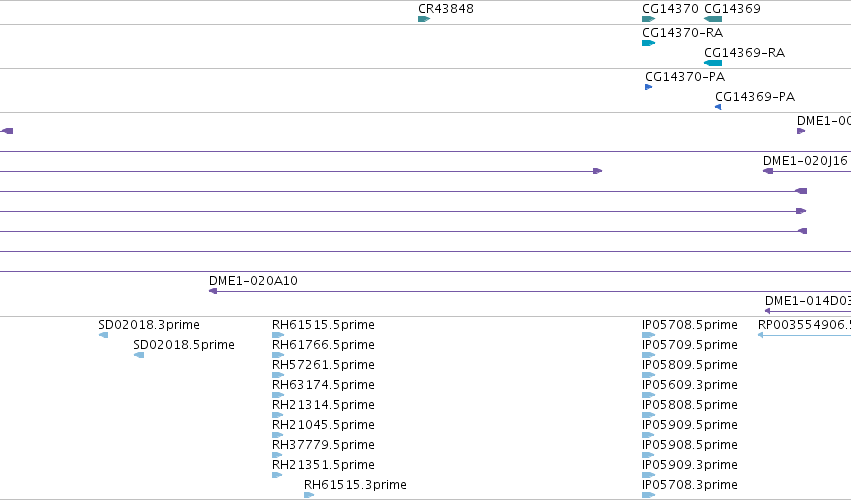Select the SD02018.3prime EST glyph
The height and width of the screenshot is (500, 851).
[103, 335]
